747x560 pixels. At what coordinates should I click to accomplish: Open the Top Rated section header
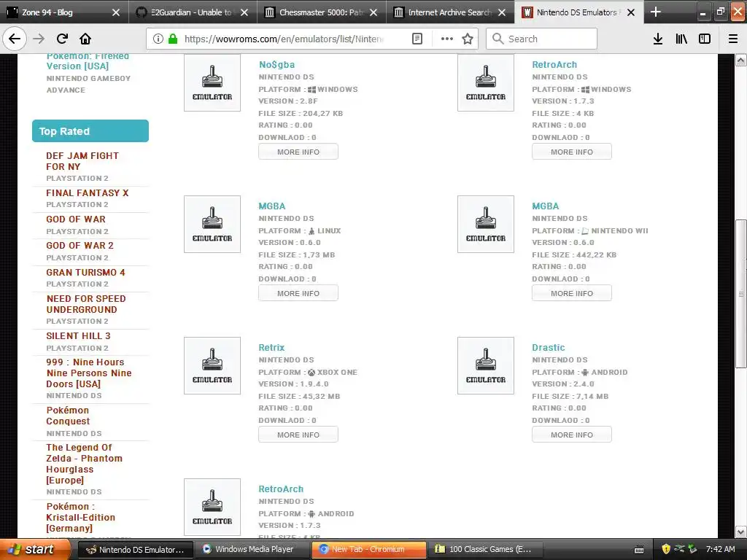(x=90, y=131)
